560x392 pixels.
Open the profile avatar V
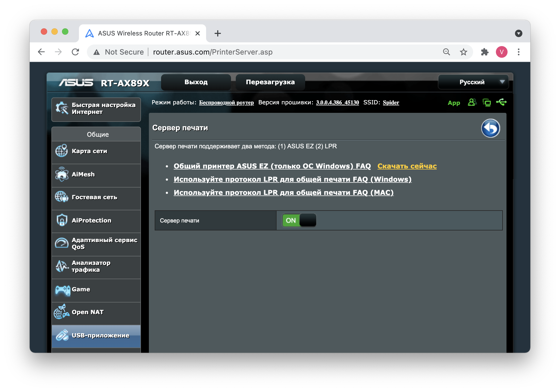click(x=501, y=52)
